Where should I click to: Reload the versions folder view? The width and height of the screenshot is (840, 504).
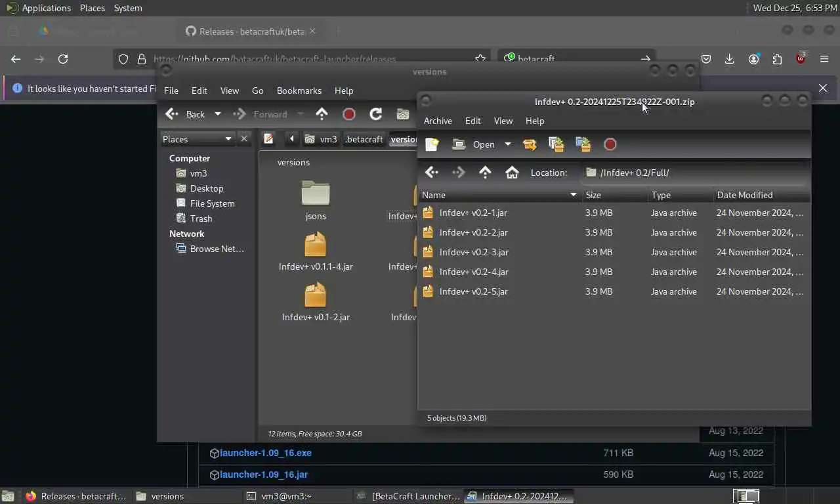(x=376, y=114)
